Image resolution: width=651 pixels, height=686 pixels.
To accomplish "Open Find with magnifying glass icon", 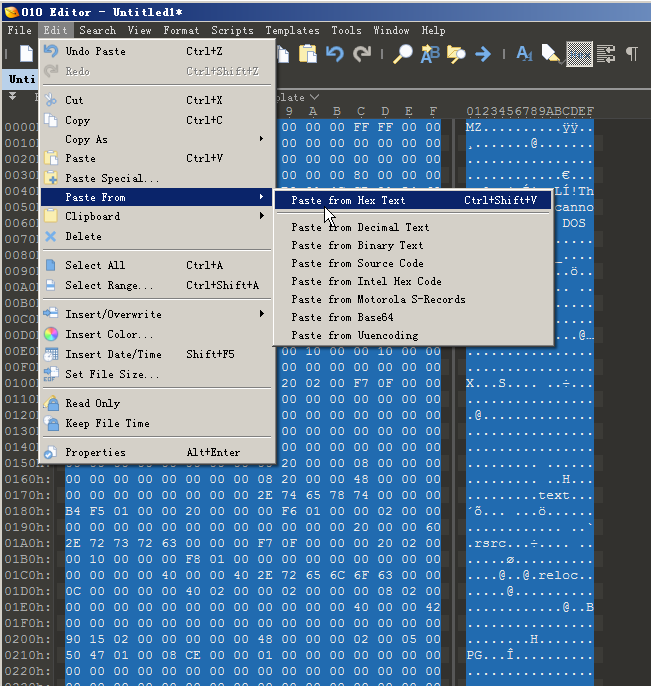I will tap(402, 54).
